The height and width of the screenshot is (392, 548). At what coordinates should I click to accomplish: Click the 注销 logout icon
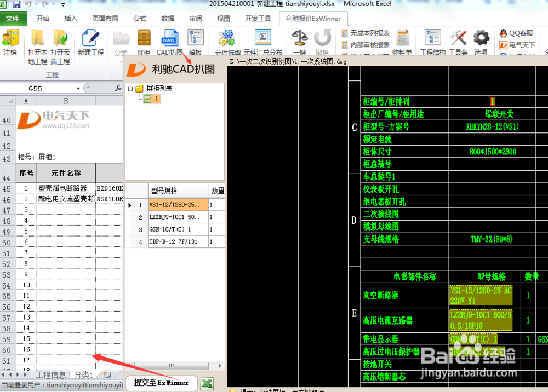[10, 43]
